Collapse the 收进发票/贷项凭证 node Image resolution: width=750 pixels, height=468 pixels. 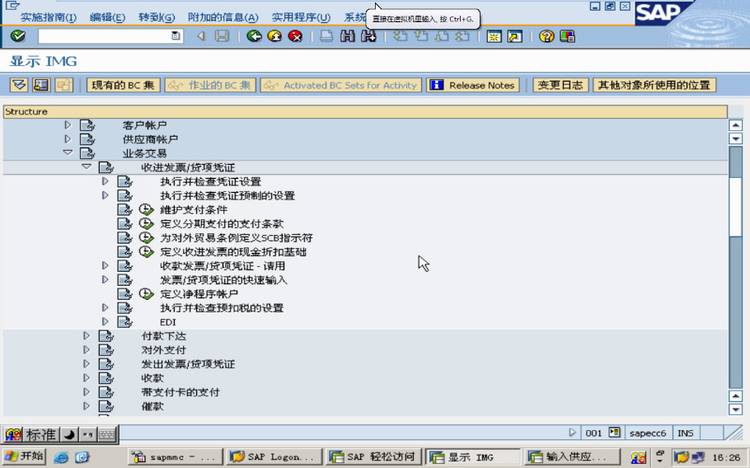(87, 167)
